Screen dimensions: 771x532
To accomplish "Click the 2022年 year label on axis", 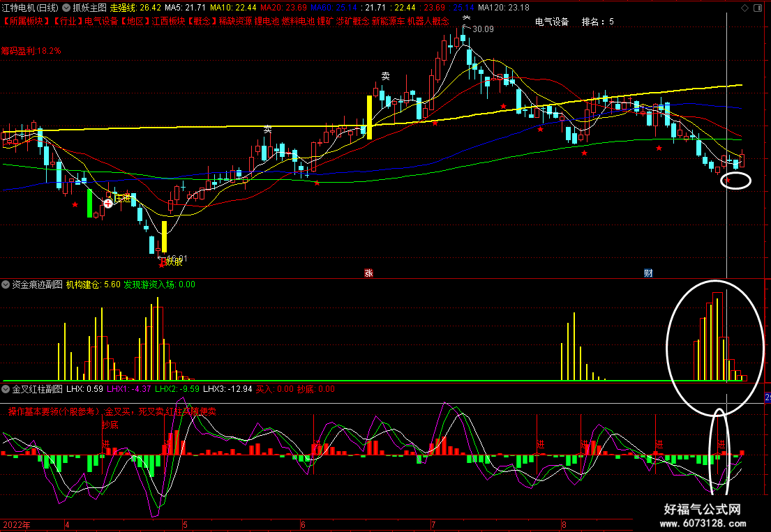I will 16,525.
